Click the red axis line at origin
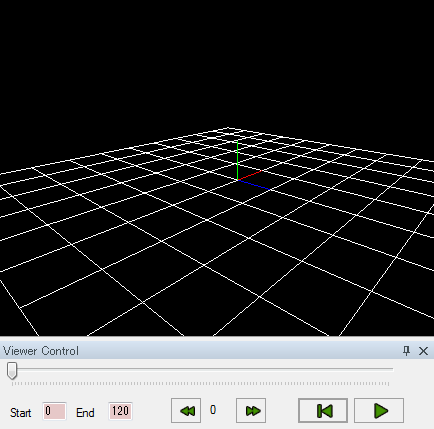Screen dimensions: 434x429 250,175
